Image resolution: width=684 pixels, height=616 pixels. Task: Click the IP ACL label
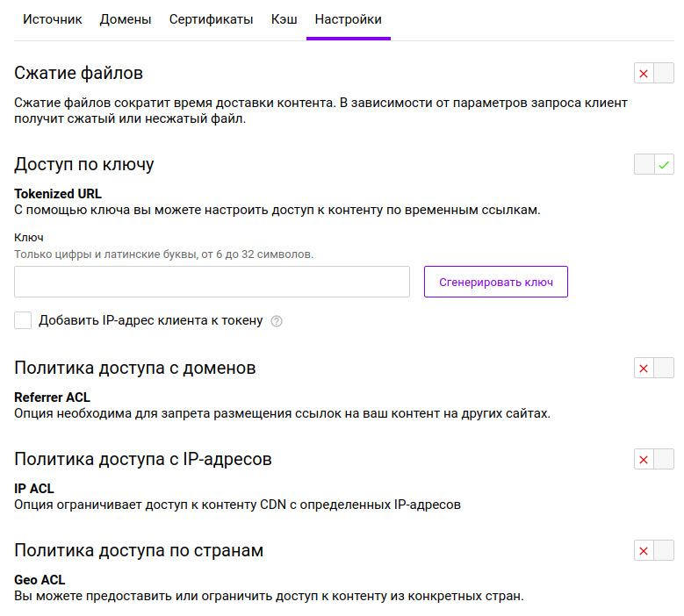click(x=34, y=488)
